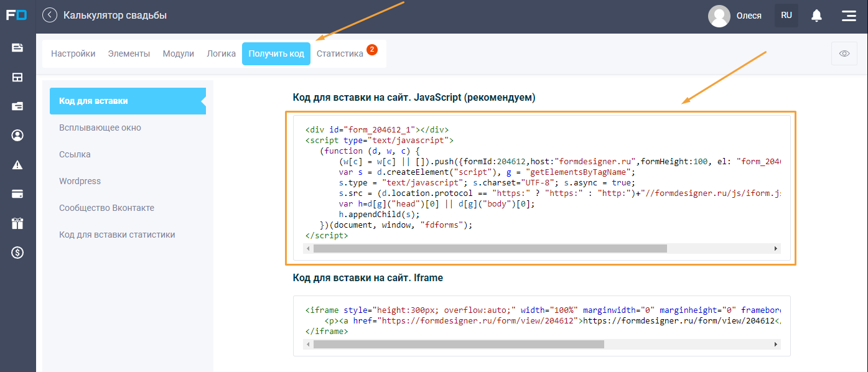Select Код для вставки статистики item
Image resolution: width=868 pixels, height=372 pixels.
click(x=117, y=235)
